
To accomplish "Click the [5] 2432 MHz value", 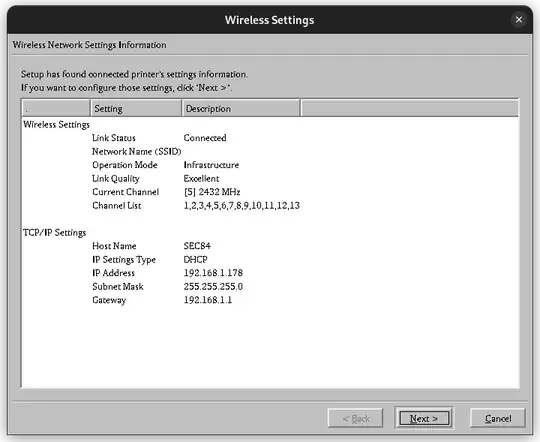I will click(x=212, y=192).
